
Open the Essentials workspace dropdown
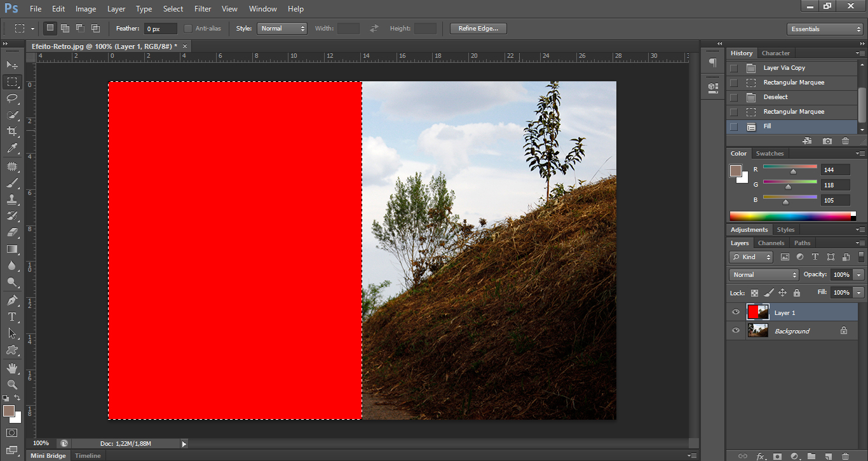tap(824, 29)
